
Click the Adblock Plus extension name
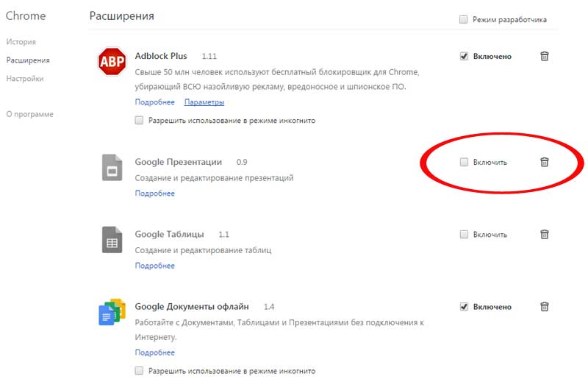click(161, 56)
